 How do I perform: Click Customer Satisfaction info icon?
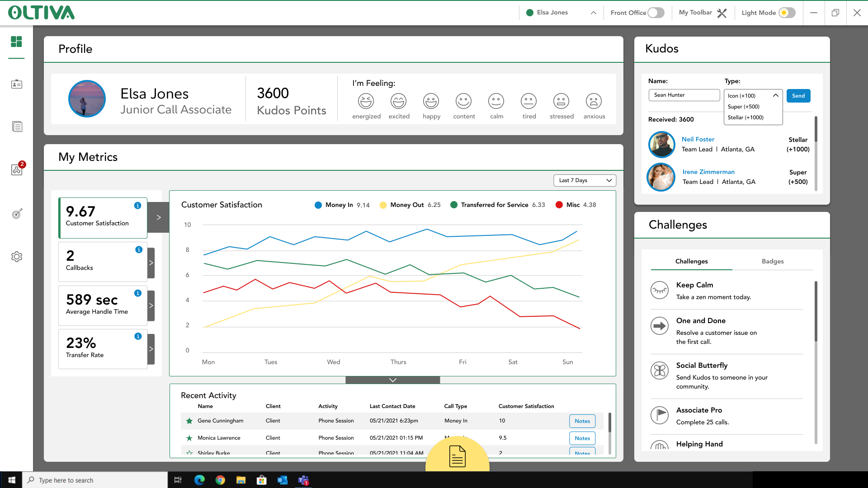pos(138,206)
